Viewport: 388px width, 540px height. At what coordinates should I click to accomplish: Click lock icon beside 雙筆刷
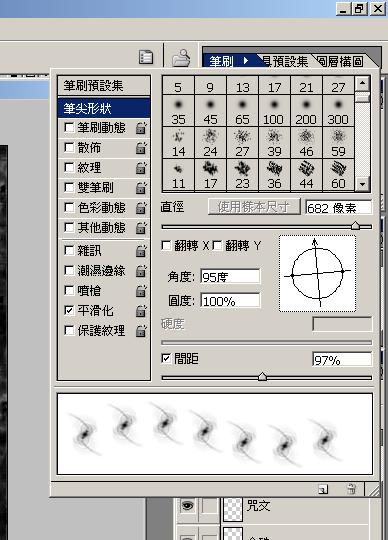(141, 188)
